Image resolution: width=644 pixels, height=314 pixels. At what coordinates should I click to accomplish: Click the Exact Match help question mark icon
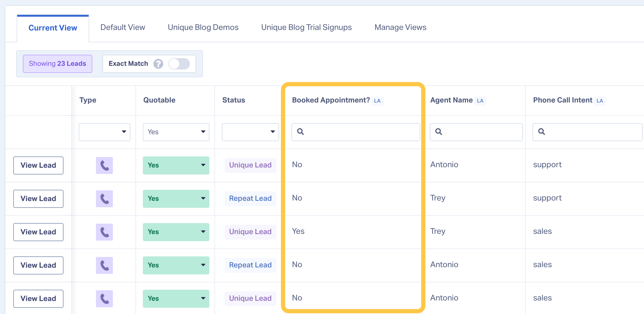[158, 64]
